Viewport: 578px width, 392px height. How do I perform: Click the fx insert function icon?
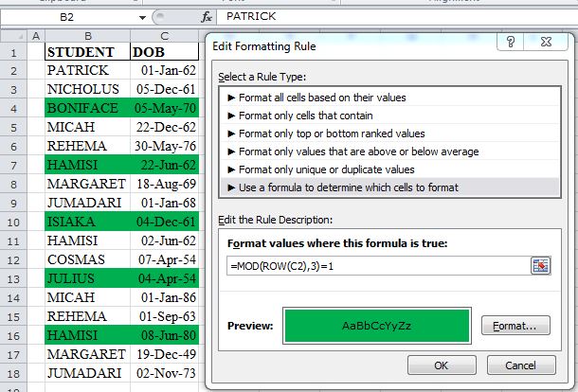(x=207, y=17)
